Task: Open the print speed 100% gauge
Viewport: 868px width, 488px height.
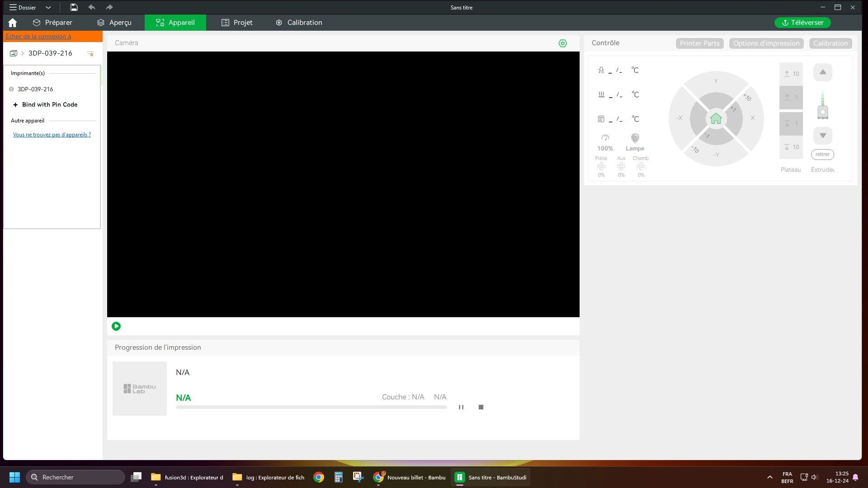Action: pyautogui.click(x=605, y=138)
